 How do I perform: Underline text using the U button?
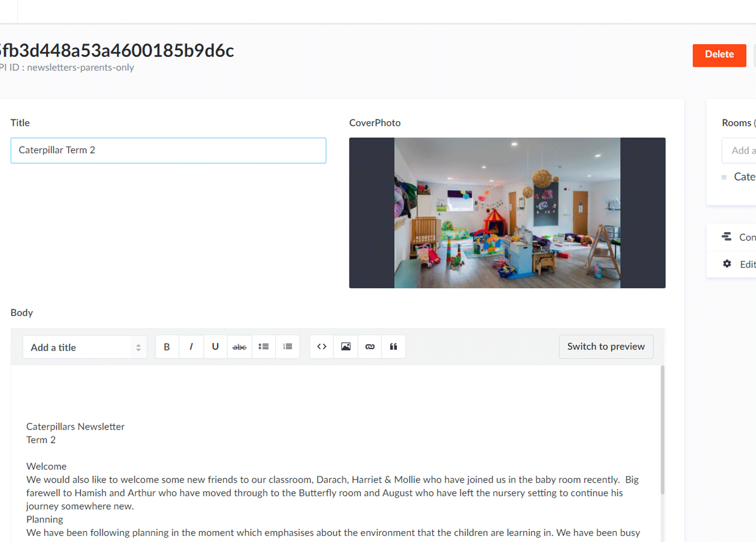pyautogui.click(x=215, y=347)
